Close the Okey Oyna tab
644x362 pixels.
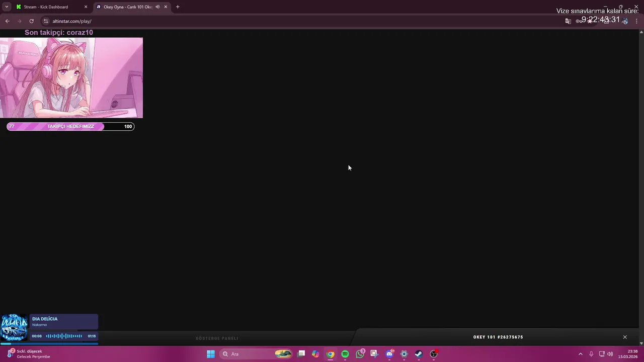[x=166, y=7]
